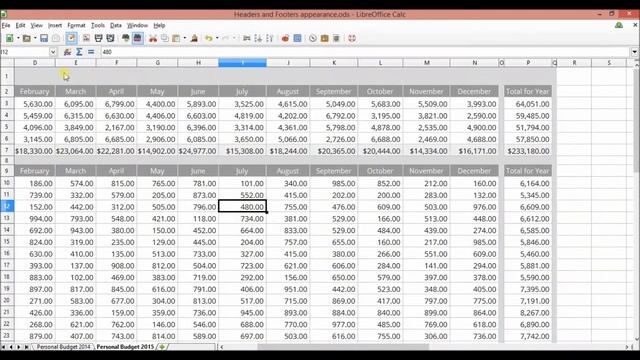The image size is (640, 360).
Task: Open the Tools menu
Action: 98,25
